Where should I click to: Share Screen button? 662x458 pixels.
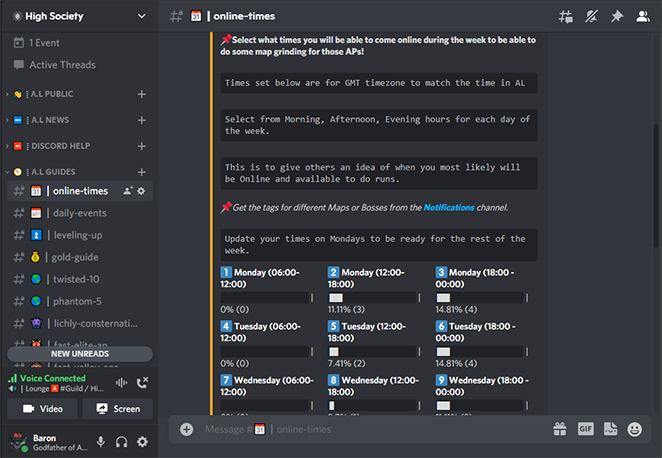[118, 409]
